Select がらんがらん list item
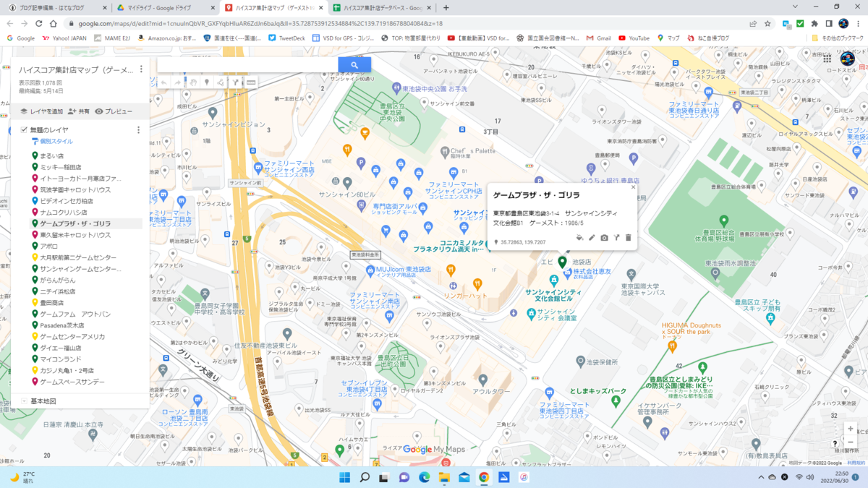 [58, 280]
